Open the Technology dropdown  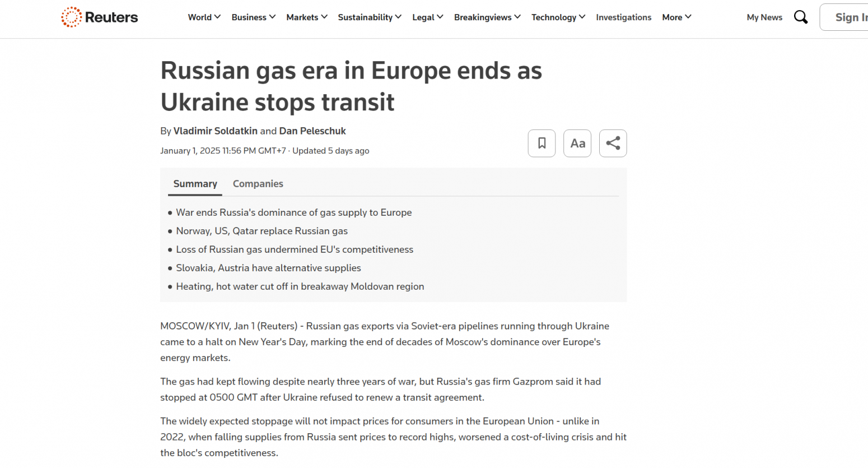coord(558,17)
